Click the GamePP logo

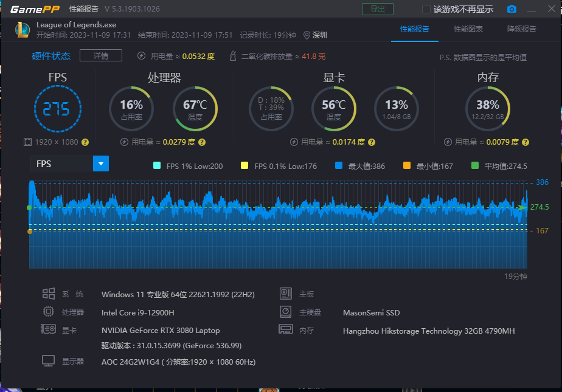point(35,9)
